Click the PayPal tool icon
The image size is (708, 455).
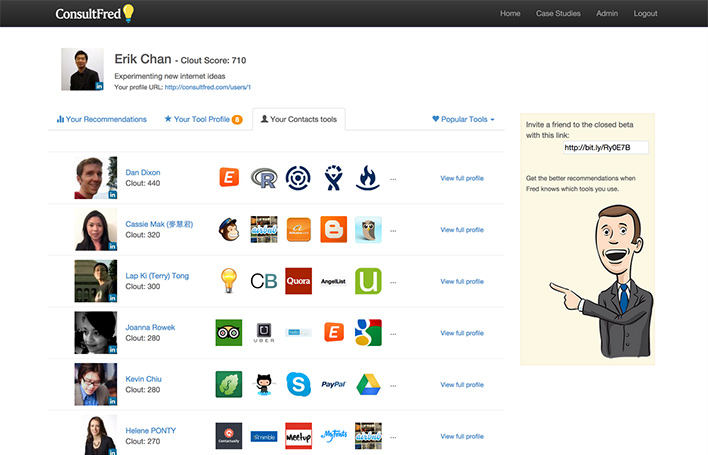point(334,384)
